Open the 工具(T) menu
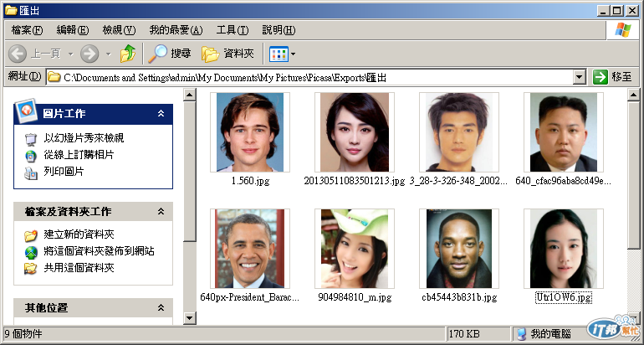 click(x=233, y=30)
